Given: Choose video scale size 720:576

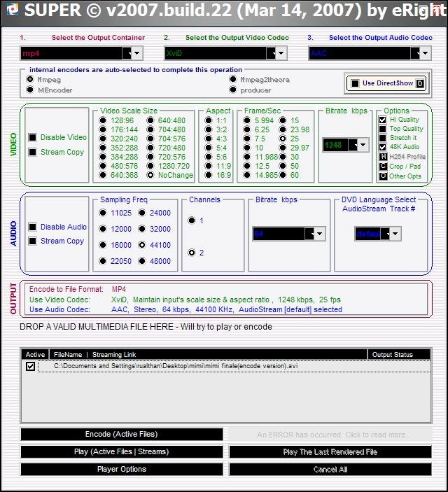Looking at the screenshot, I should pos(150,157).
